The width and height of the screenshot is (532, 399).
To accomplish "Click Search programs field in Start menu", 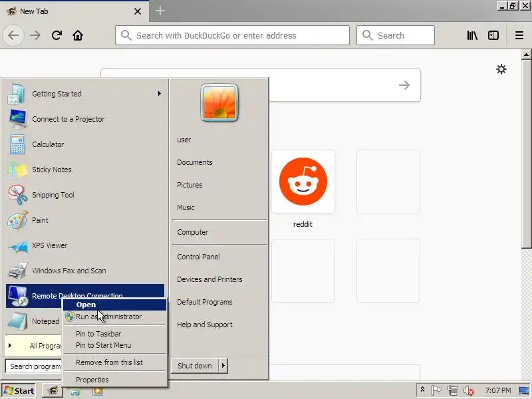I will tap(33, 366).
